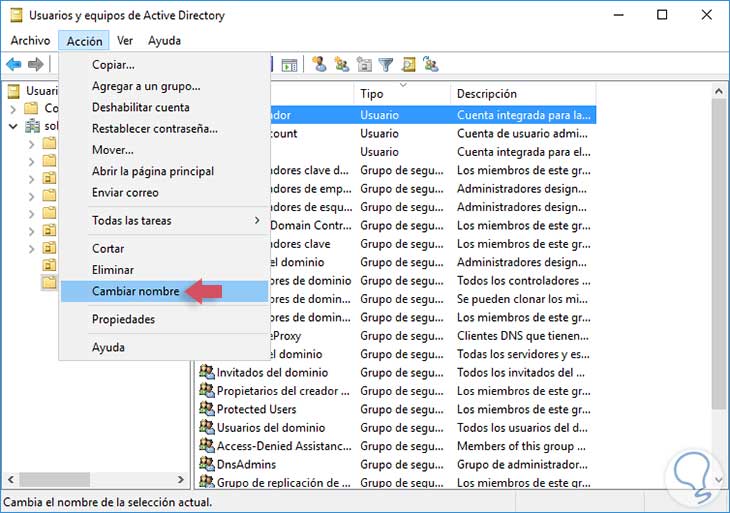Open the Ver menu
Screen dimensions: 730x513
[125, 40]
